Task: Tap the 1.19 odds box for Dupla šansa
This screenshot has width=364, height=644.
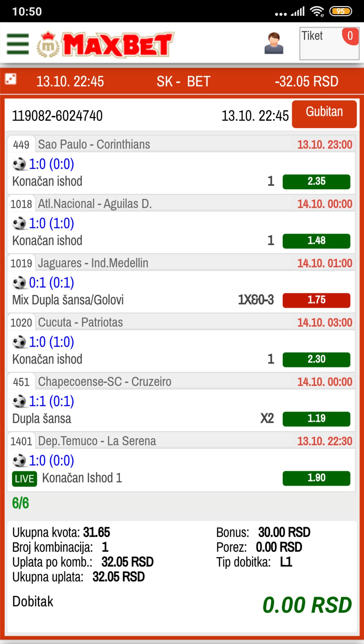Action: [x=316, y=419]
